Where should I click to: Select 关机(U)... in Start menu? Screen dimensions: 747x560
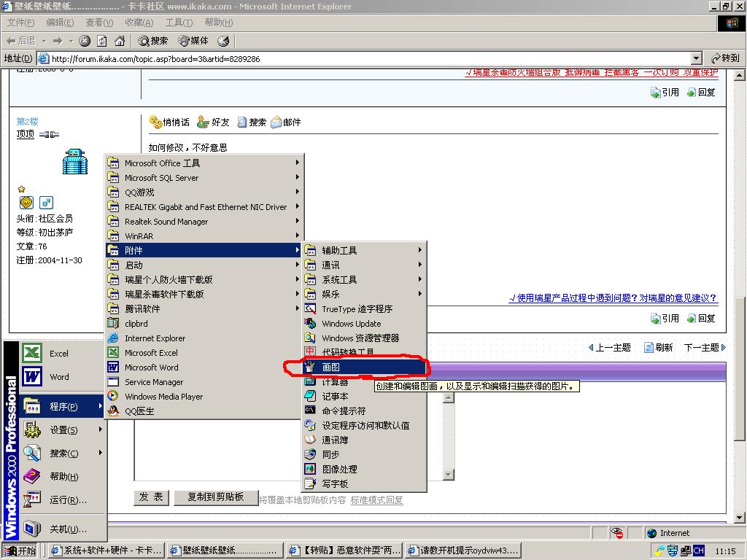[x=61, y=529]
